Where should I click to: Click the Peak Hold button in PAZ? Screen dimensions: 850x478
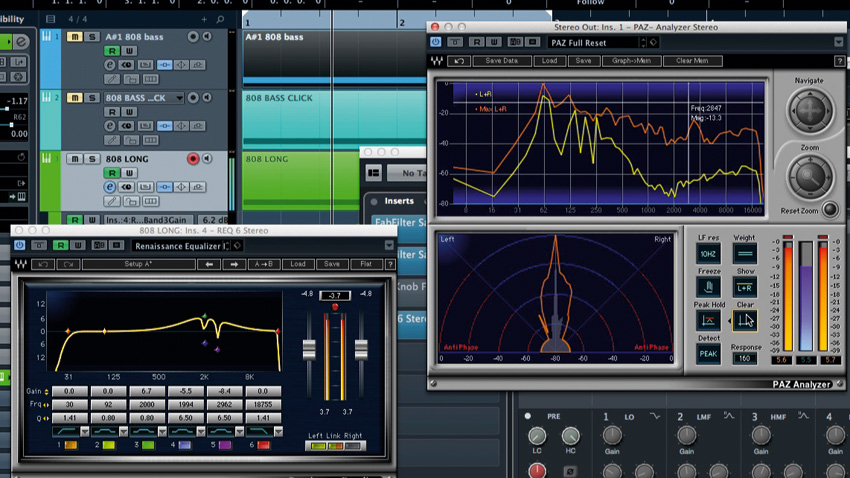coord(708,320)
